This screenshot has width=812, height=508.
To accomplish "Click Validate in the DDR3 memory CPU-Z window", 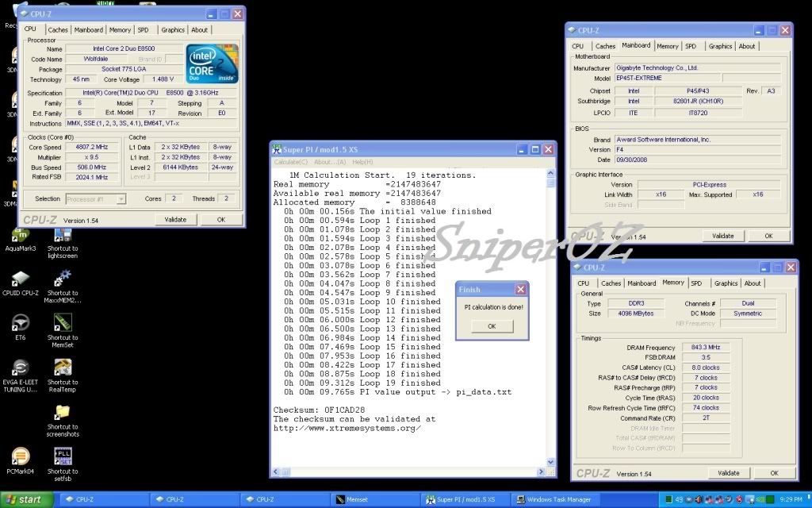I will [728, 473].
